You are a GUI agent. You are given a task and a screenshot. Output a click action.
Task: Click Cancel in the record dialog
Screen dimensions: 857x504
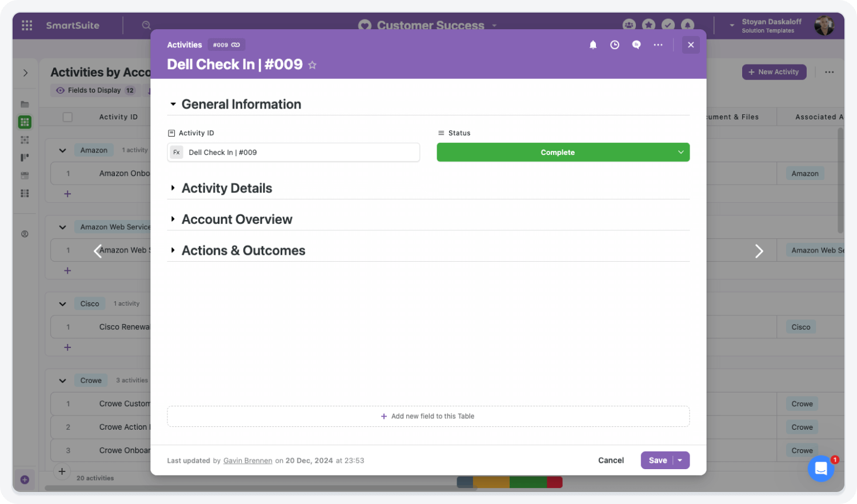coord(611,461)
